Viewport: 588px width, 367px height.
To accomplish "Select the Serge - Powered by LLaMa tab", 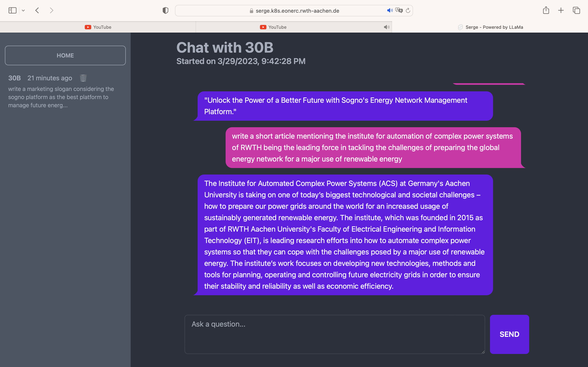I will tap(490, 27).
